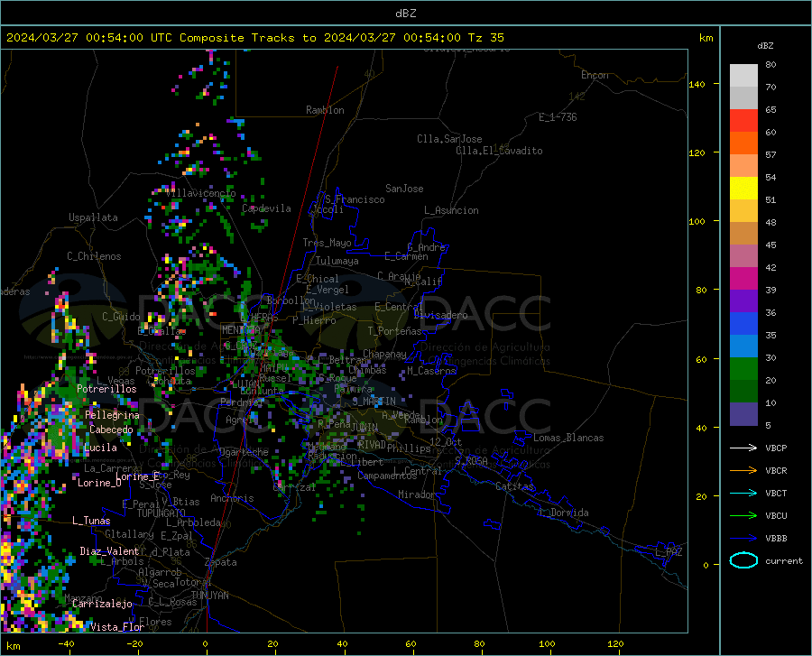Click the orange VBCR arrow in the legend
This screenshot has height=656, width=812.
pos(743,471)
